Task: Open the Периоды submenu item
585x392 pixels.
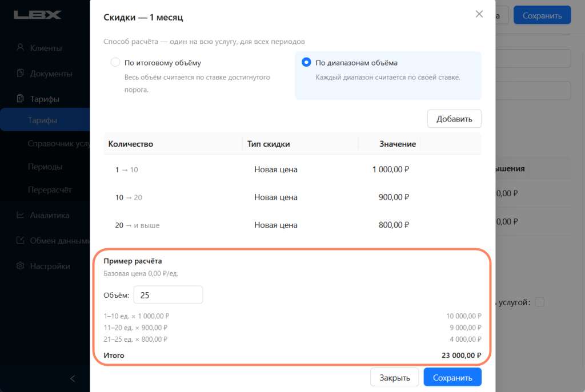Action: [45, 167]
